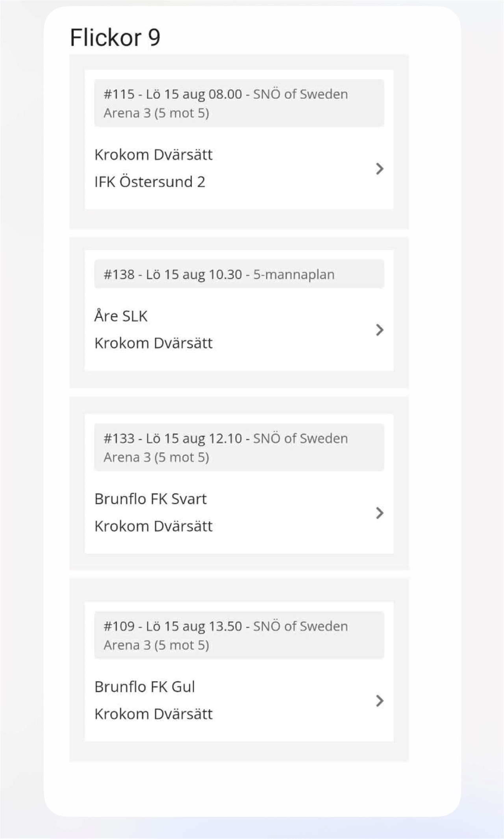The image size is (504, 839).
Task: Click team name Brunflo FK Gul
Action: pyautogui.click(x=145, y=687)
